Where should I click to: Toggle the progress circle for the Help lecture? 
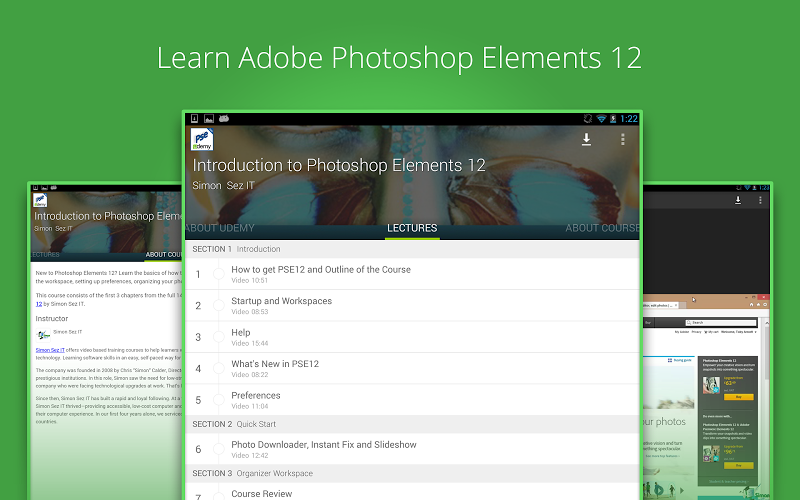click(218, 337)
